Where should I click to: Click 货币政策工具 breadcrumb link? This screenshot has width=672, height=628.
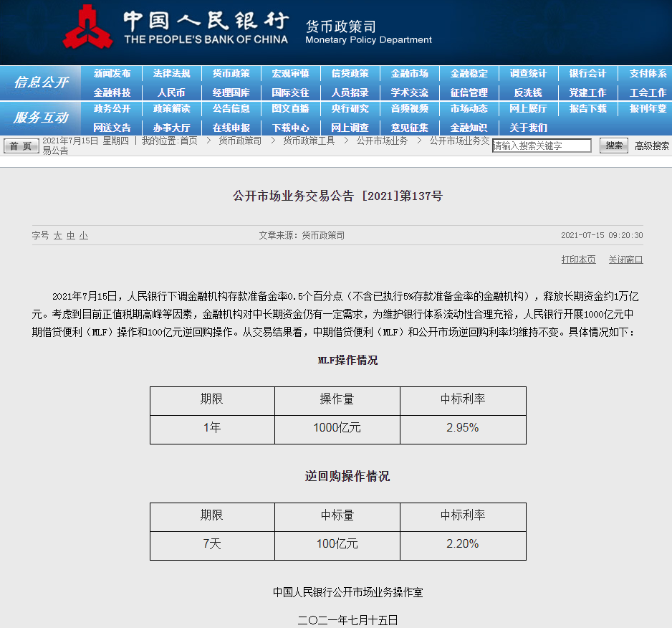coord(308,141)
